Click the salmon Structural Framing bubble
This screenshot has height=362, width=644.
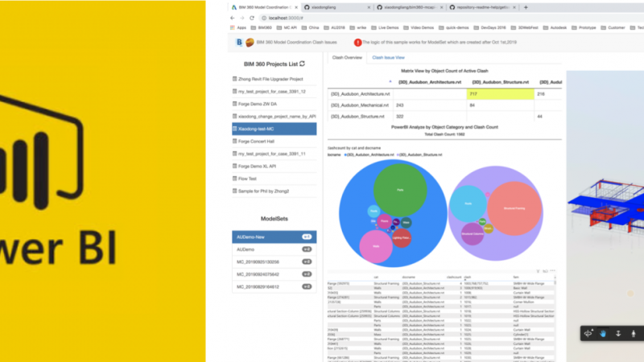(514, 208)
